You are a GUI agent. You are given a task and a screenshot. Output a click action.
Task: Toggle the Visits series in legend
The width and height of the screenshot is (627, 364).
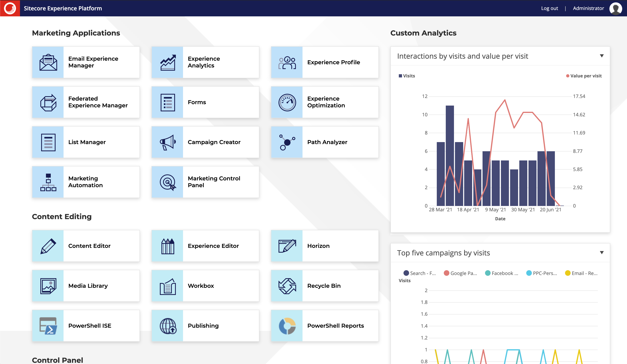pos(407,76)
